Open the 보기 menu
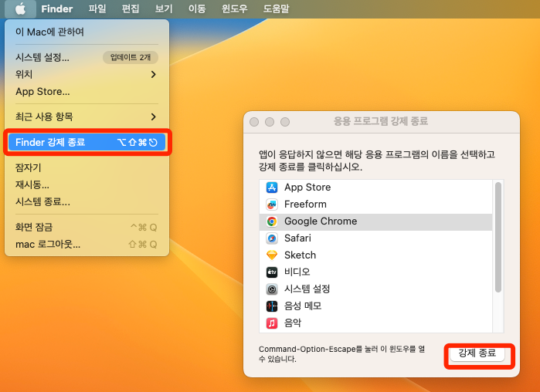This screenshot has height=392, width=540. coord(164,8)
